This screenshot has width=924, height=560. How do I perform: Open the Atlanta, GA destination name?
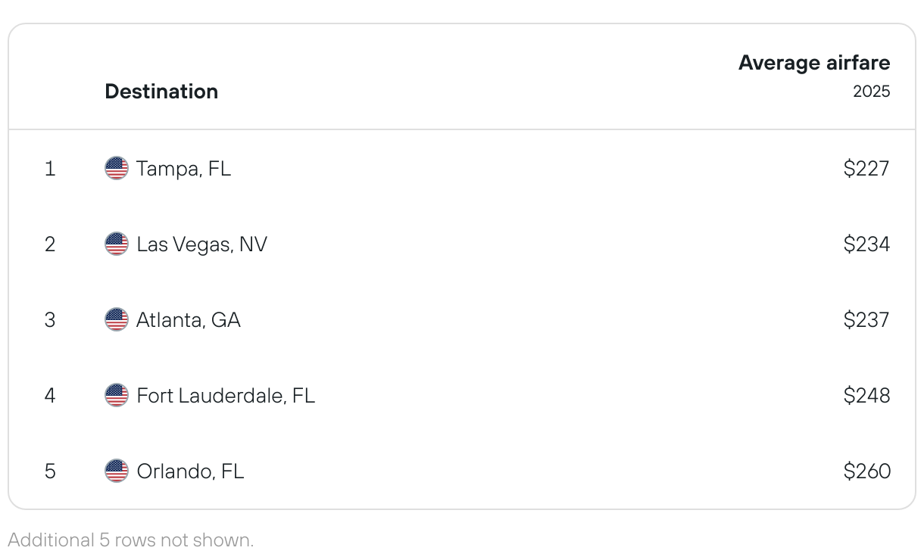(x=189, y=320)
